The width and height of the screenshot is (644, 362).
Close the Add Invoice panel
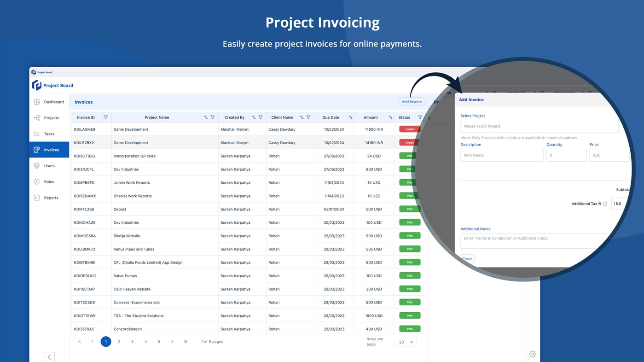coord(466,258)
